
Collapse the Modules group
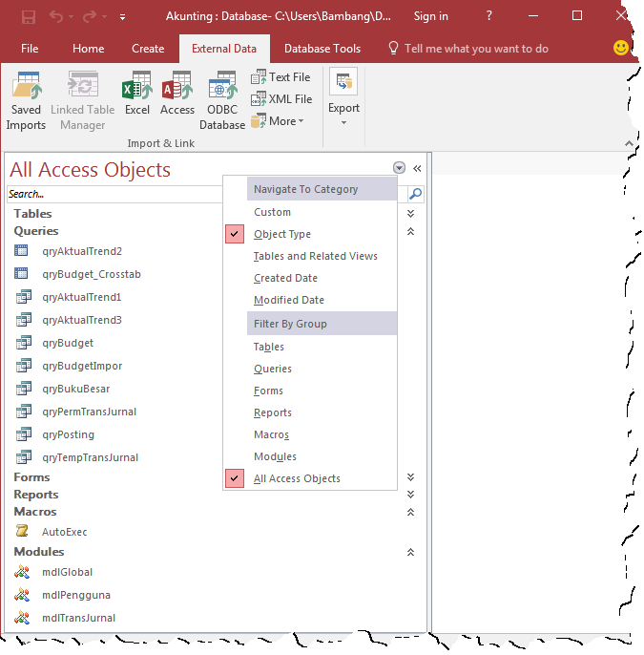click(x=410, y=552)
